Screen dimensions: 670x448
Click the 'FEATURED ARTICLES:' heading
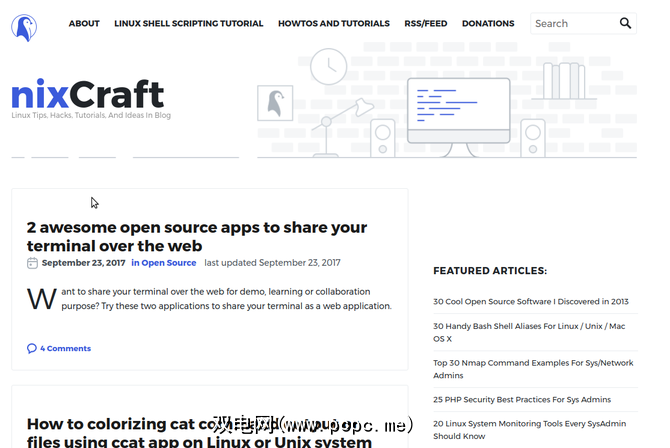490,271
